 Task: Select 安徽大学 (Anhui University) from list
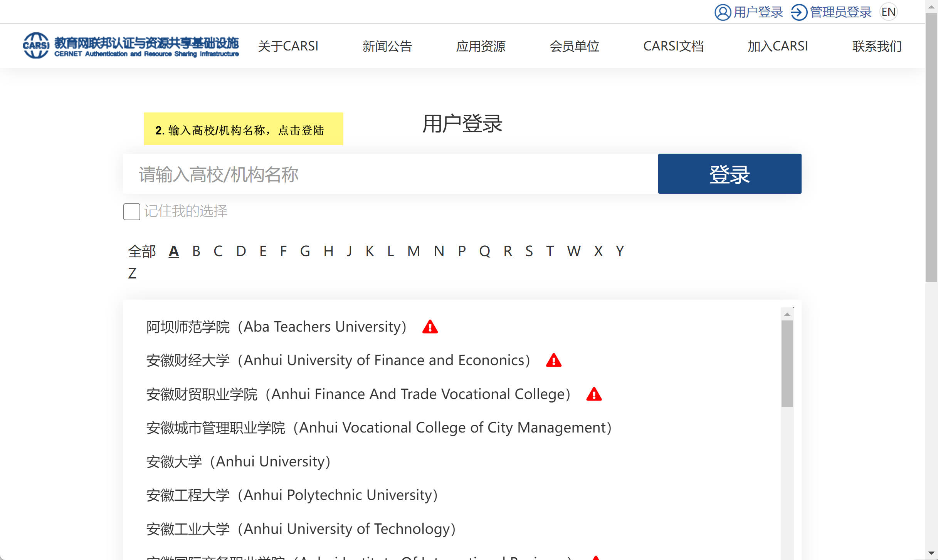pos(238,461)
